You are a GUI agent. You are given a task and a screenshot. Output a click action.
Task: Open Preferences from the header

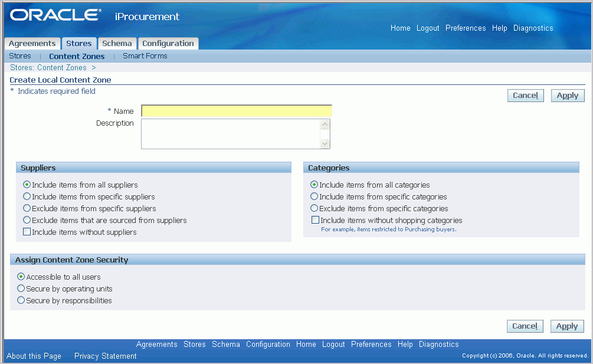click(x=466, y=28)
